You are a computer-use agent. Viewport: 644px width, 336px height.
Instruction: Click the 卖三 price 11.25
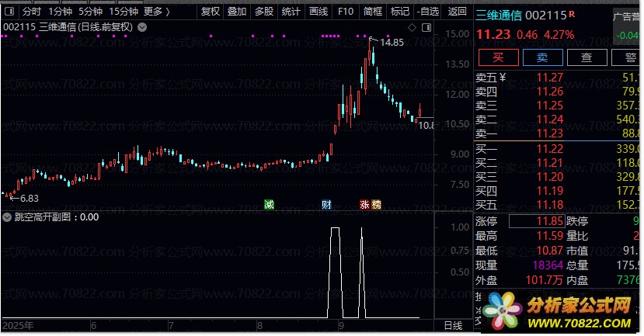pos(549,106)
